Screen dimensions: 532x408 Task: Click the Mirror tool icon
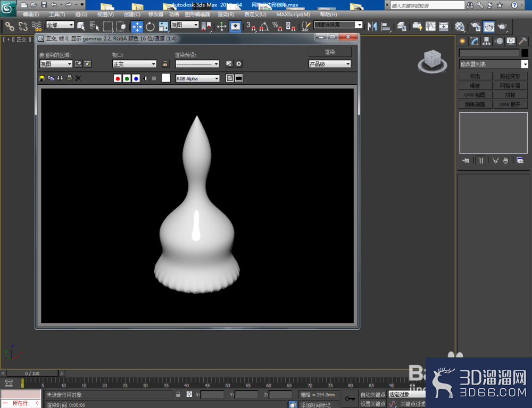point(372,27)
